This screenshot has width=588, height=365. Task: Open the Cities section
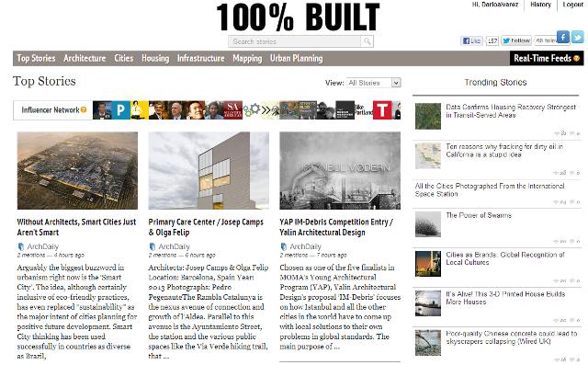coord(124,58)
